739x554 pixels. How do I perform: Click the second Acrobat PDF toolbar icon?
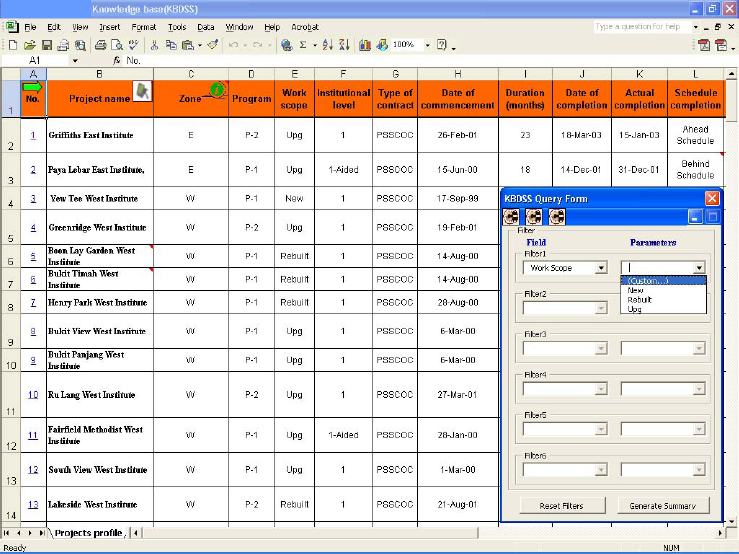coord(721,45)
